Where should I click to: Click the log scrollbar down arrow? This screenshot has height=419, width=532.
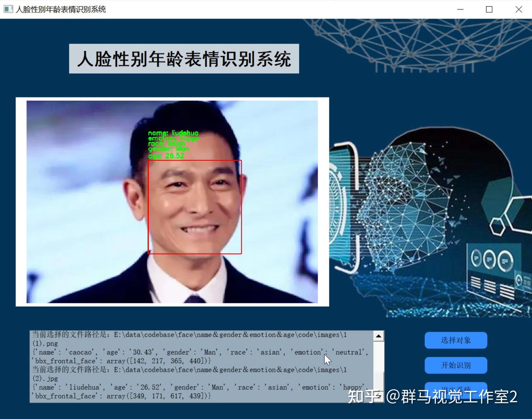click(x=379, y=397)
